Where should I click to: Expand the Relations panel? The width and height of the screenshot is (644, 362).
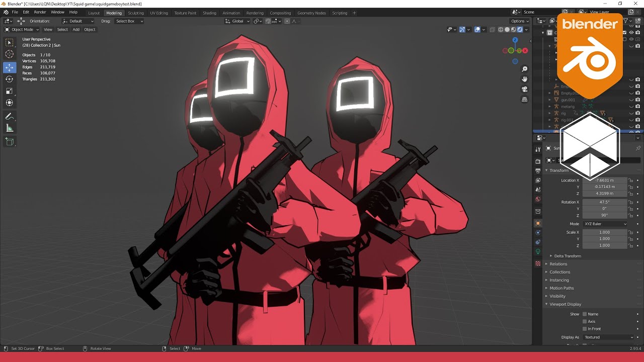(558, 264)
